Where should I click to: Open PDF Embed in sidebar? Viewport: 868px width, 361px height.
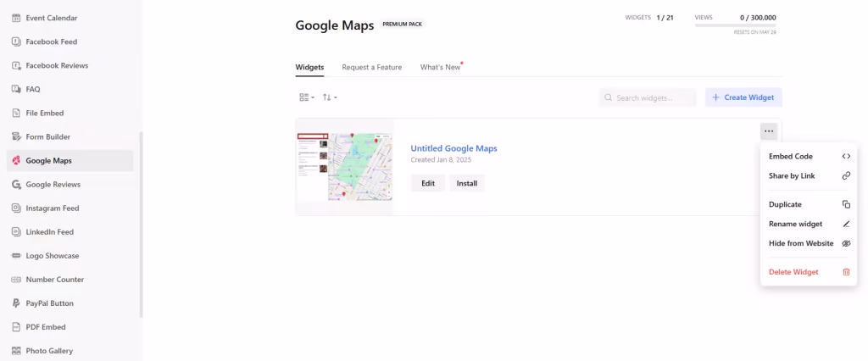70,327
